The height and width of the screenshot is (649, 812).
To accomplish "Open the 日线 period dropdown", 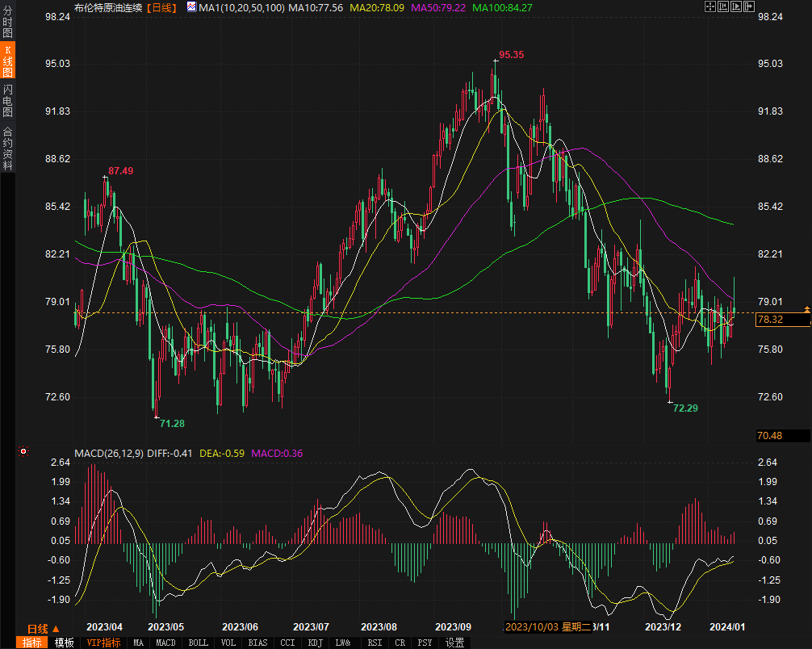I will click(x=43, y=629).
